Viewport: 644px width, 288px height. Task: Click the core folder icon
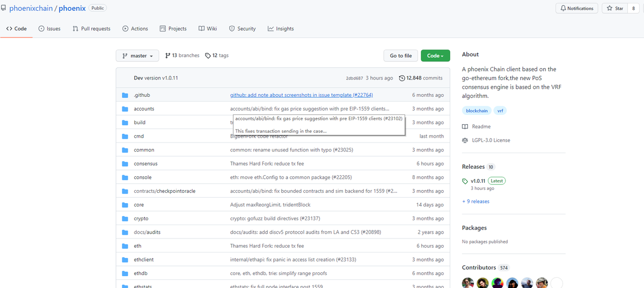125,205
